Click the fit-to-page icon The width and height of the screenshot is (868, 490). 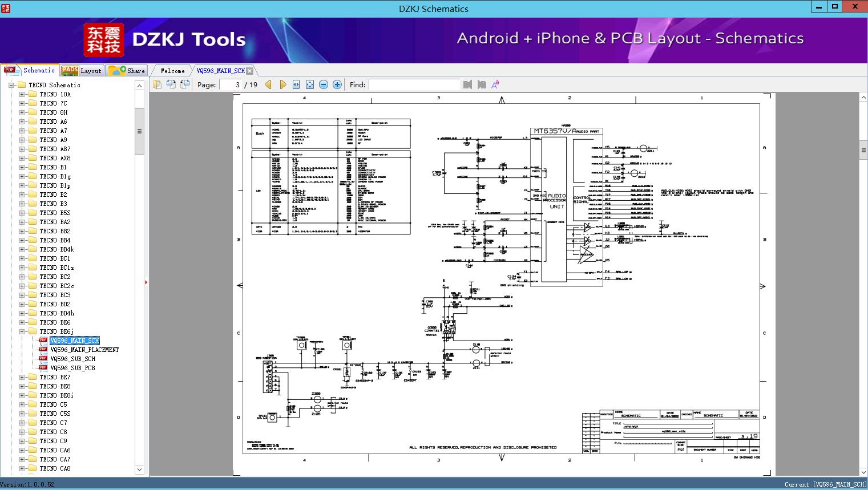click(310, 84)
